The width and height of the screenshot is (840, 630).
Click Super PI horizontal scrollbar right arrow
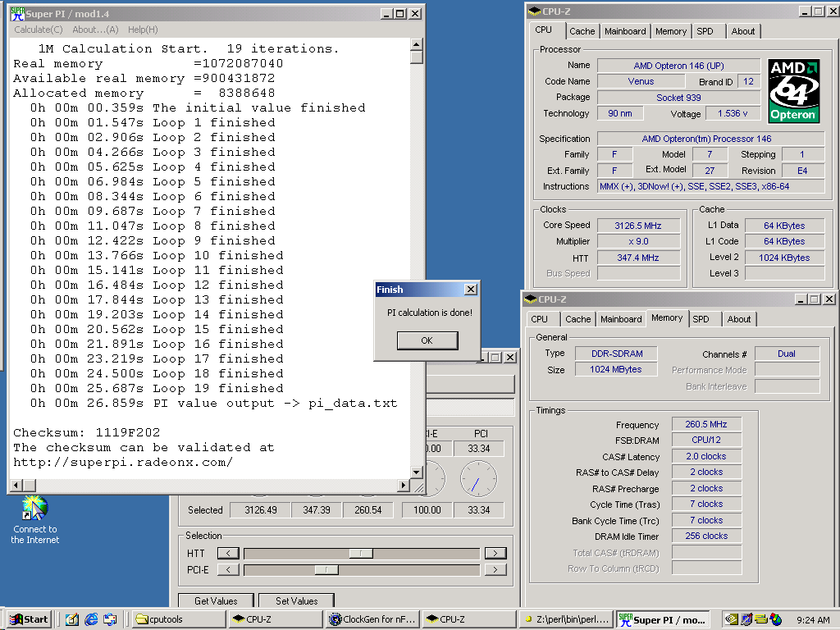404,486
